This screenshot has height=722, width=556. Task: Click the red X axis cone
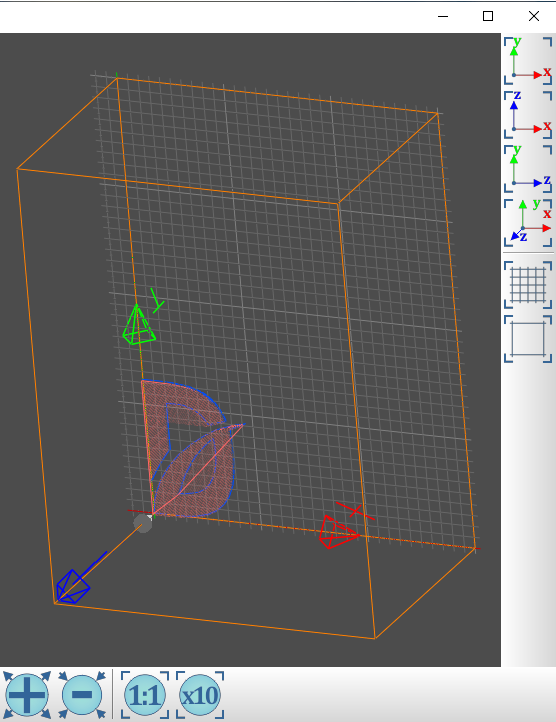click(x=338, y=532)
